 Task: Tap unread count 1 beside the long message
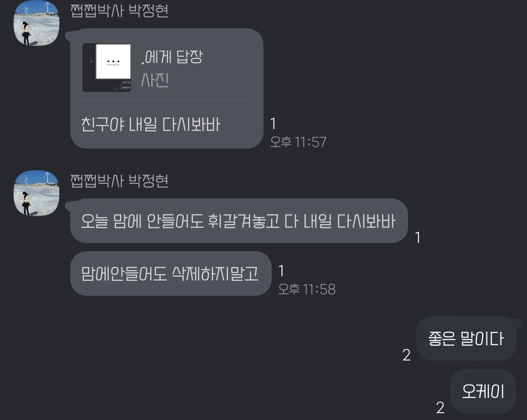(x=418, y=238)
